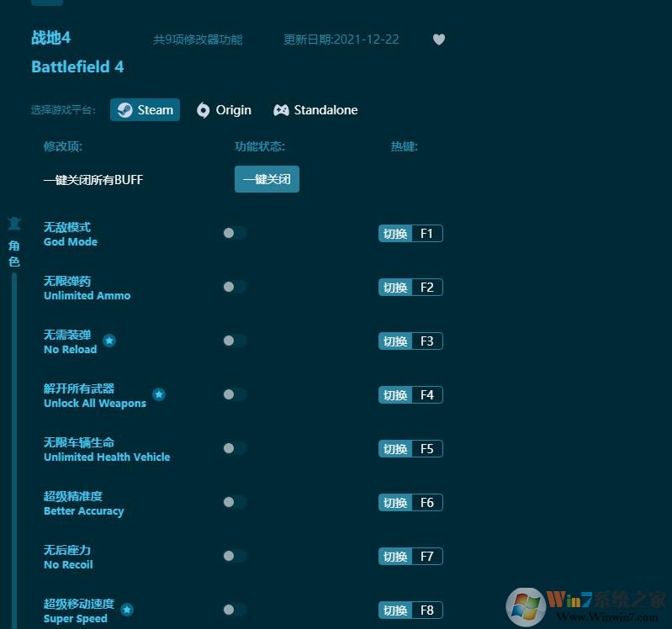Click the Steam logo icon
This screenshot has height=629, width=672.
click(x=125, y=110)
